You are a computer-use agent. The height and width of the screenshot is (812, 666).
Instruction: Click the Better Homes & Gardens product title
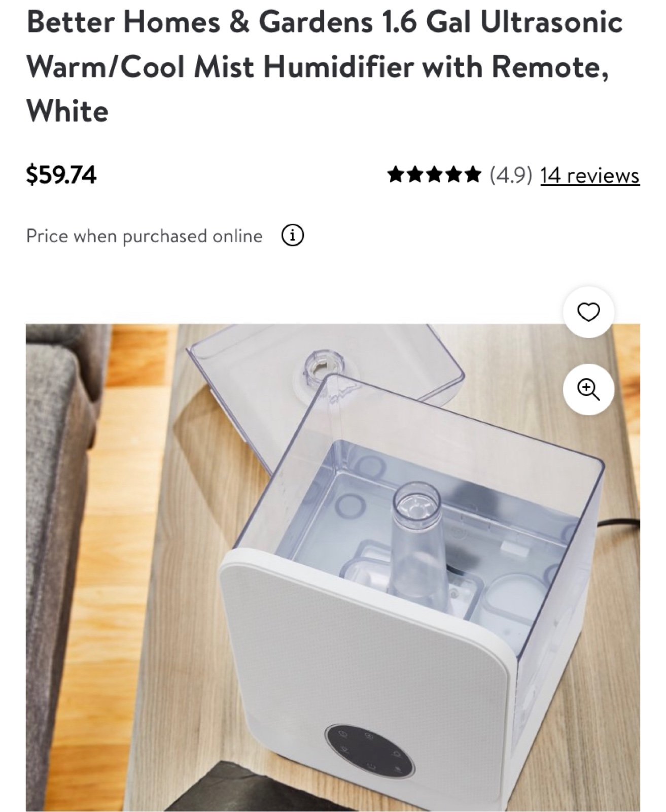[x=325, y=66]
